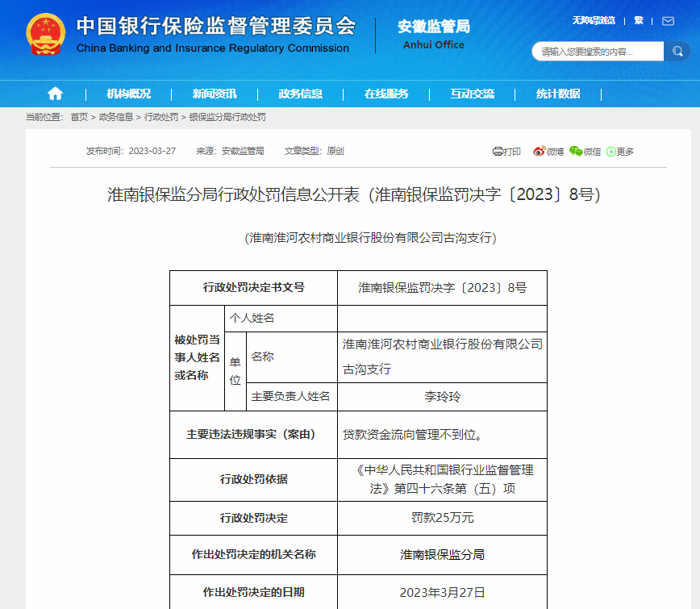This screenshot has width=700, height=609.
Task: Click 安徽监管局 Anhui Office title
Action: (434, 35)
